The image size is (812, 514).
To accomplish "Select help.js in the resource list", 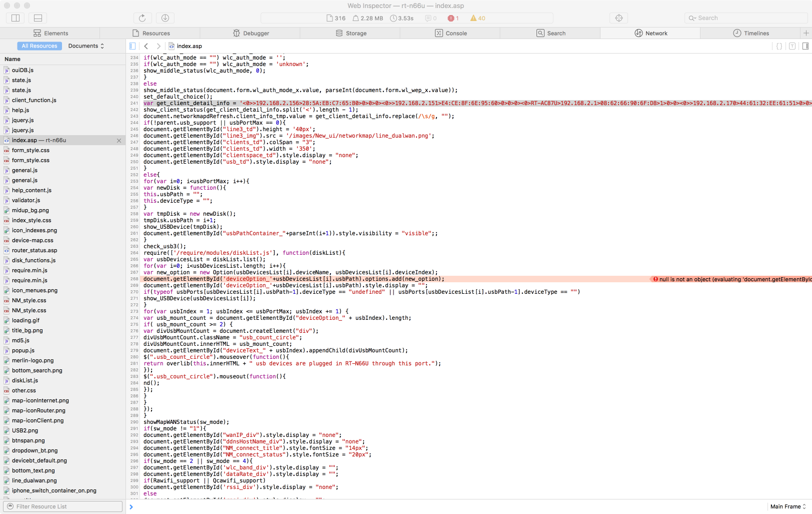I will pyautogui.click(x=62, y=110).
